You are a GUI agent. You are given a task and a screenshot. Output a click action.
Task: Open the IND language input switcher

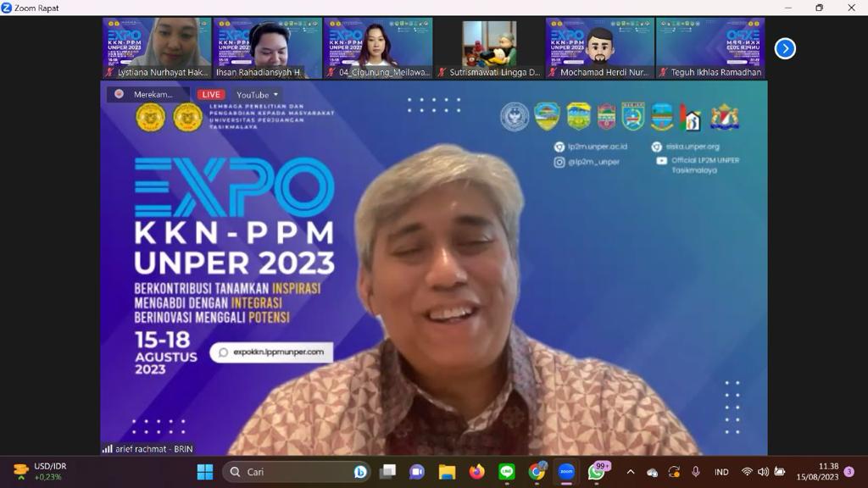pyautogui.click(x=721, y=472)
